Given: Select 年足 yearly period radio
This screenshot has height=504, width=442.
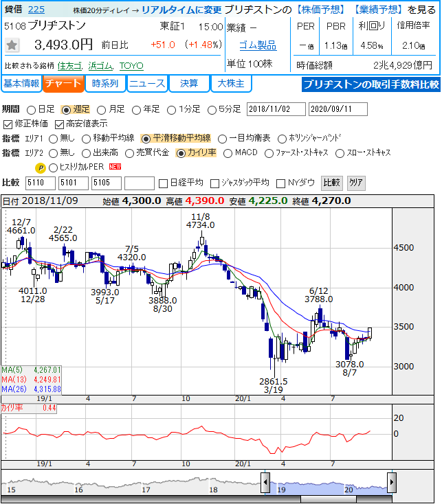Looking at the screenshot, I should pyautogui.click(x=136, y=111).
